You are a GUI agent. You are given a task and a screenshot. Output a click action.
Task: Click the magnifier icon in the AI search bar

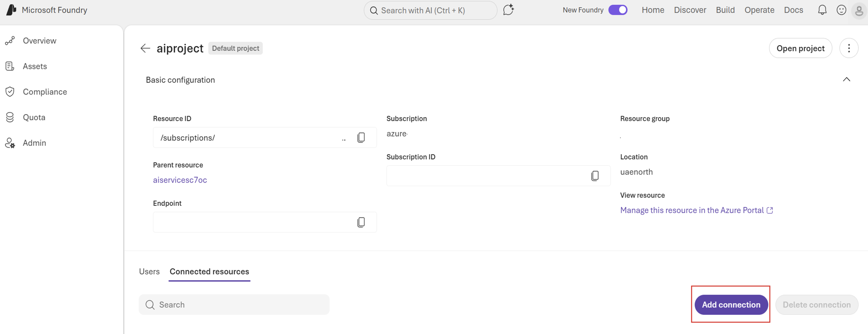click(374, 10)
